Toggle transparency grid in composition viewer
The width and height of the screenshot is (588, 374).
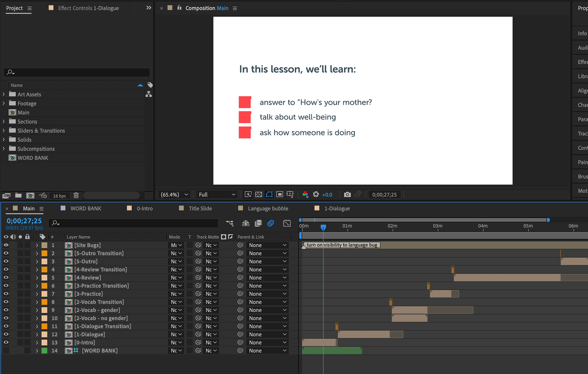(259, 194)
